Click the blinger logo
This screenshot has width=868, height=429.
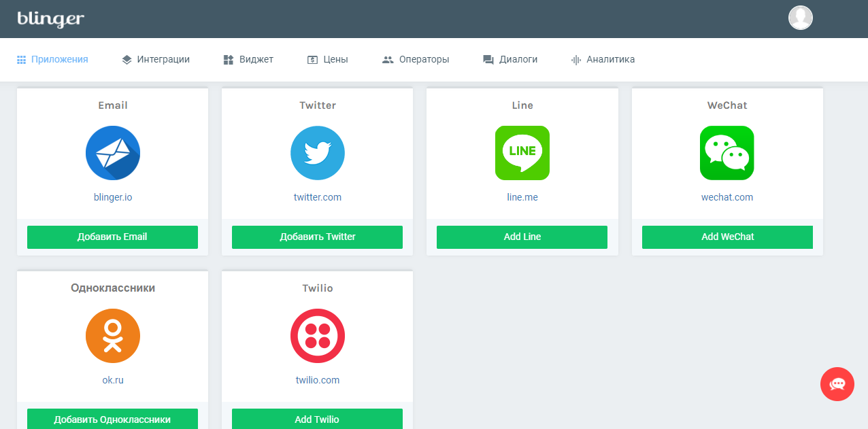pyautogui.click(x=50, y=18)
